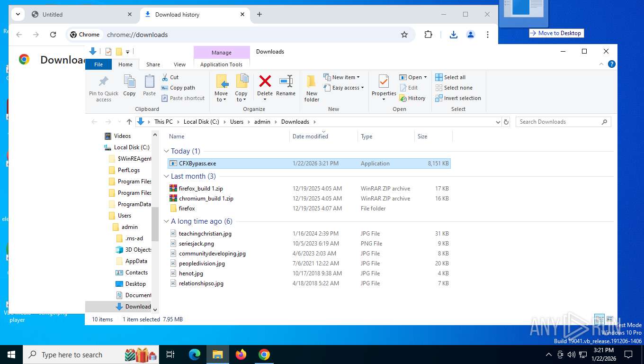Click the red Delete icon
The image size is (644, 364).
tap(265, 81)
